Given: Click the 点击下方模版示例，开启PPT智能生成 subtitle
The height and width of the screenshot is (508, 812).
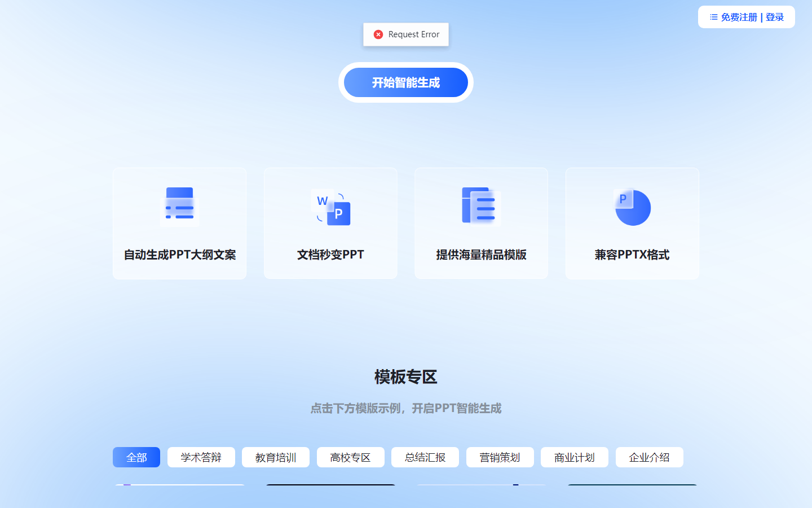Looking at the screenshot, I should pos(406,408).
